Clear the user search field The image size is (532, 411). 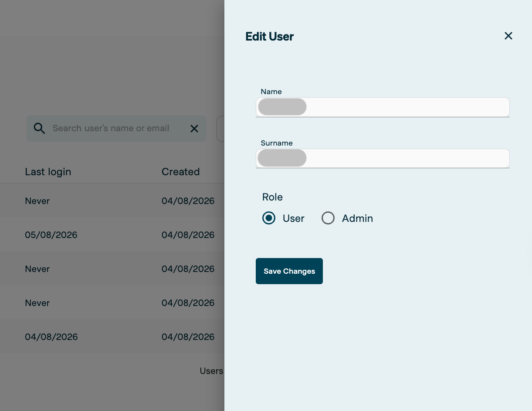click(194, 129)
